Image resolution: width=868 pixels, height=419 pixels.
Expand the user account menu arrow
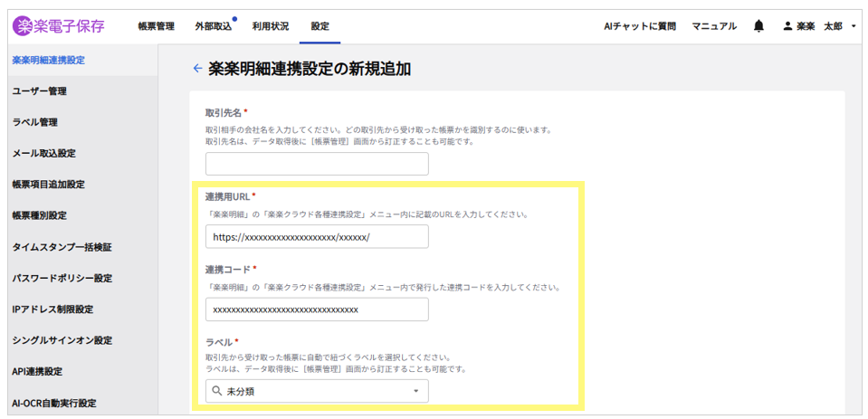pos(854,26)
